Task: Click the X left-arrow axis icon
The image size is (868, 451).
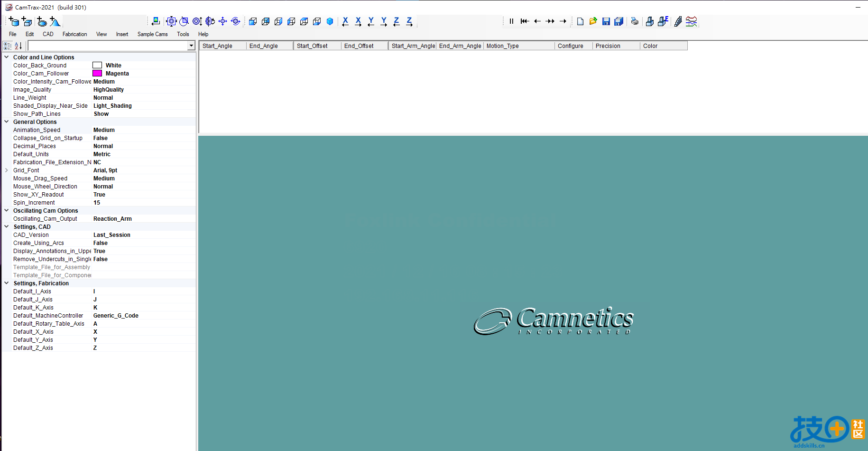Action: (x=345, y=21)
